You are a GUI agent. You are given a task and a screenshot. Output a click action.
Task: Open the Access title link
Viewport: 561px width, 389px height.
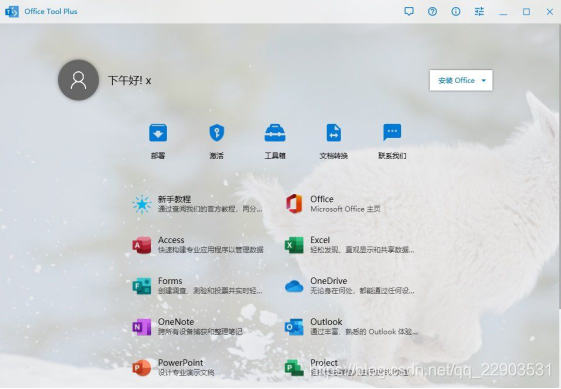click(x=171, y=240)
